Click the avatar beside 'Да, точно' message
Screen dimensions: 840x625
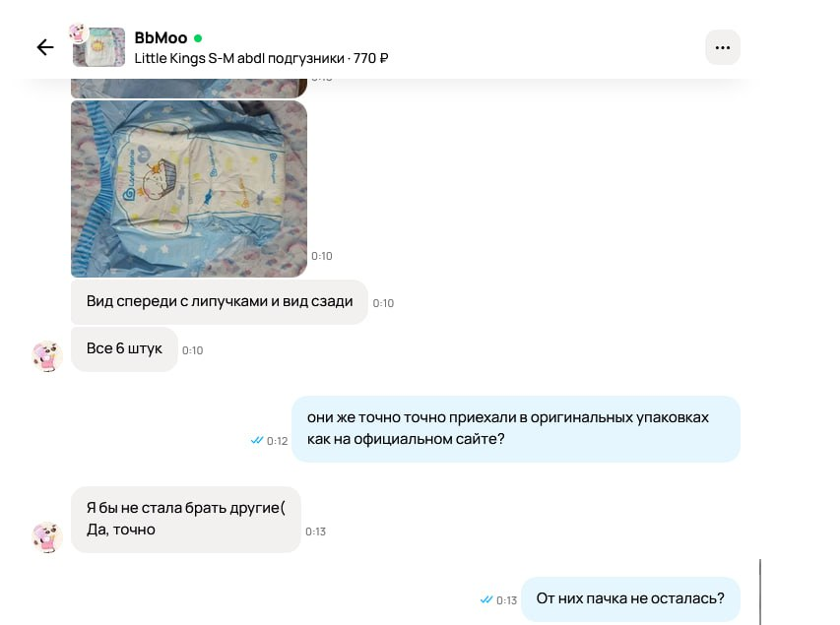click(x=47, y=537)
